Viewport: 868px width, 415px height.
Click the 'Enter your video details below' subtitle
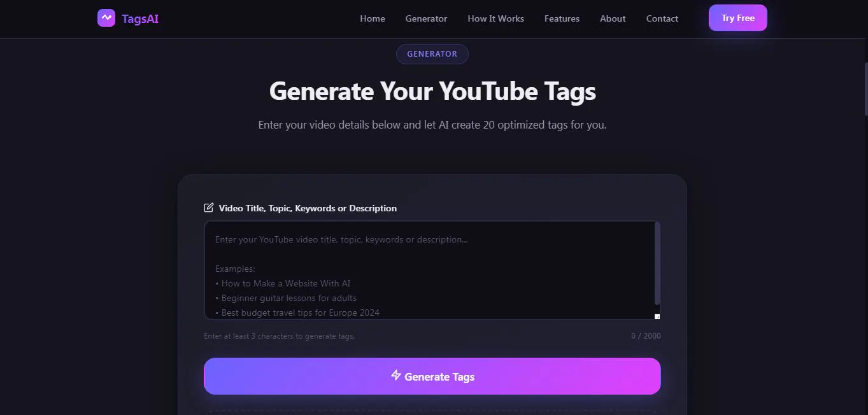tap(432, 125)
